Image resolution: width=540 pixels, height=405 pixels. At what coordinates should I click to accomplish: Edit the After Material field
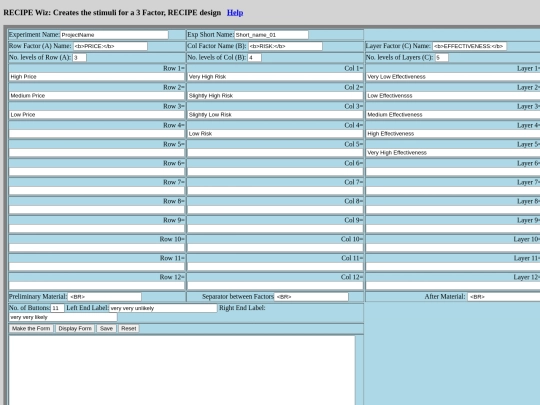pos(503,297)
